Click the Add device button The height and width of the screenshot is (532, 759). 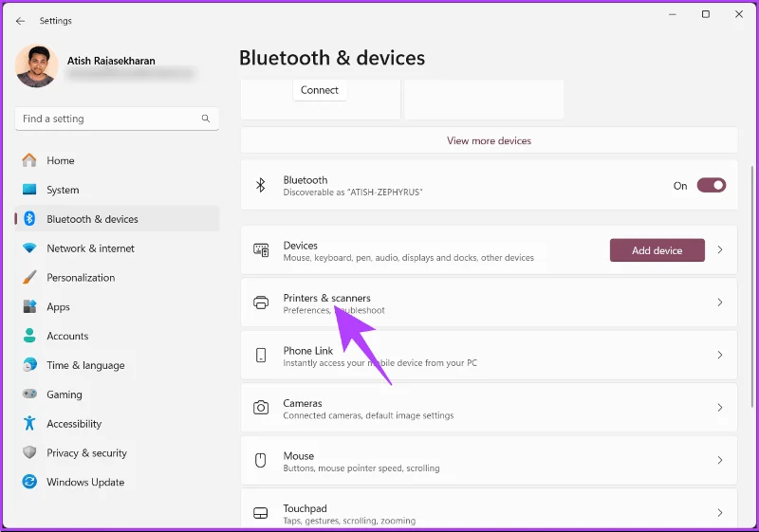pos(657,250)
